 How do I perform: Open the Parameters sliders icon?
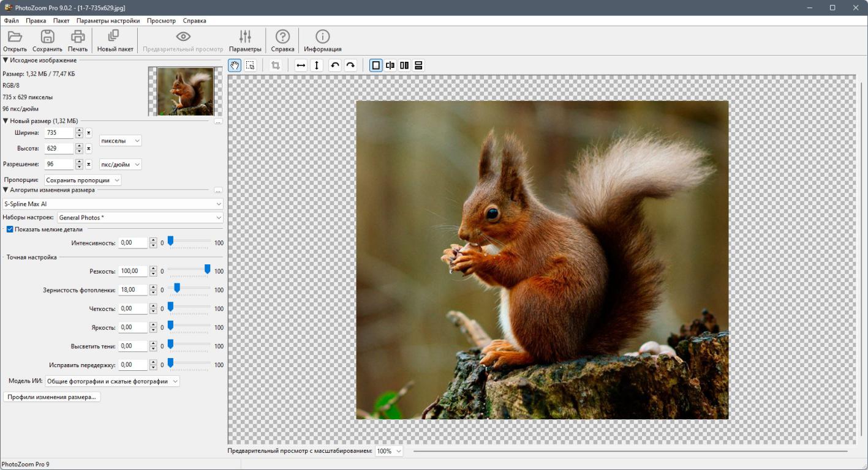coord(245,37)
